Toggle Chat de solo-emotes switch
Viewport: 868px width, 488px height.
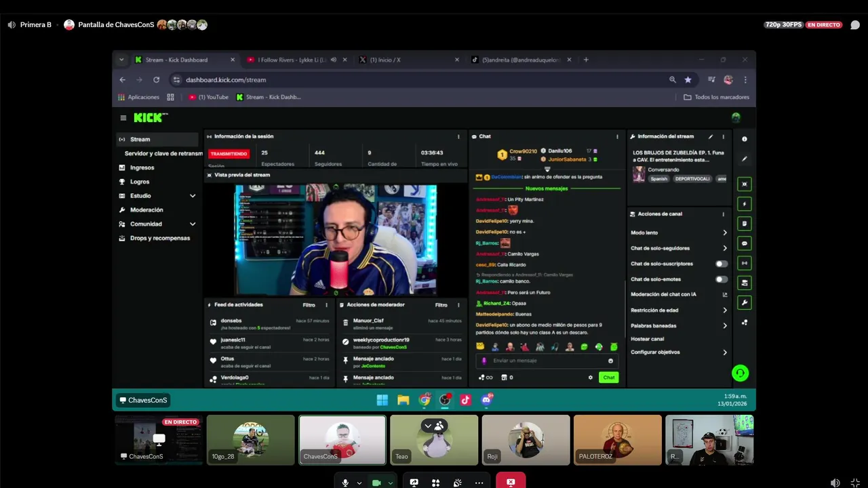click(722, 279)
